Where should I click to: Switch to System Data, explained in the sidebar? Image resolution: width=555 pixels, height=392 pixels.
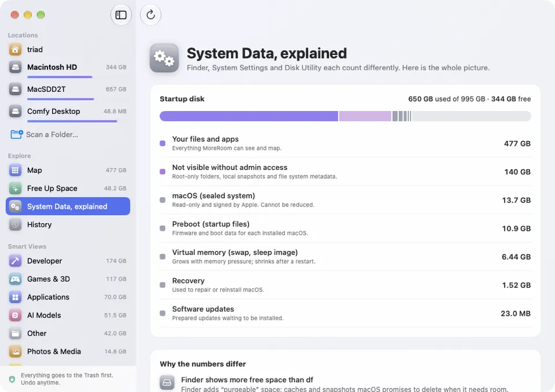68,206
